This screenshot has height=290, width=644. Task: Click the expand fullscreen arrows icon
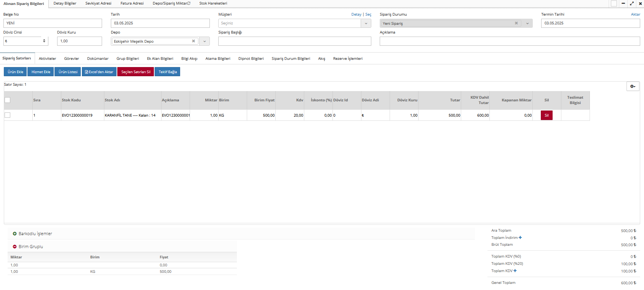tap(632, 3)
